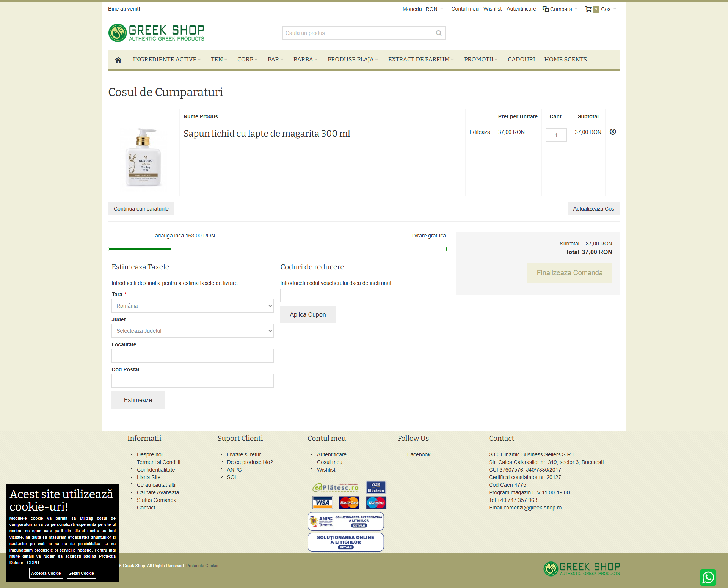Click the home icon in navigation bar

(118, 60)
